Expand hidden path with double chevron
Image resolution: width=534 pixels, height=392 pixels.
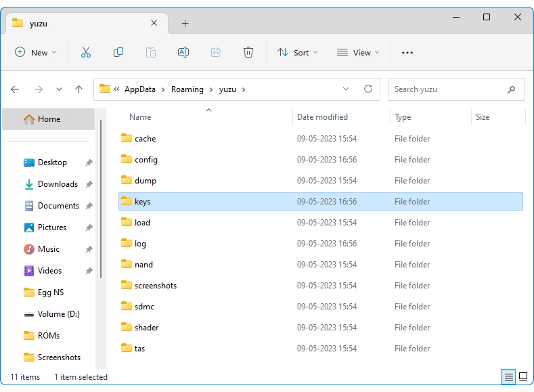[116, 89]
